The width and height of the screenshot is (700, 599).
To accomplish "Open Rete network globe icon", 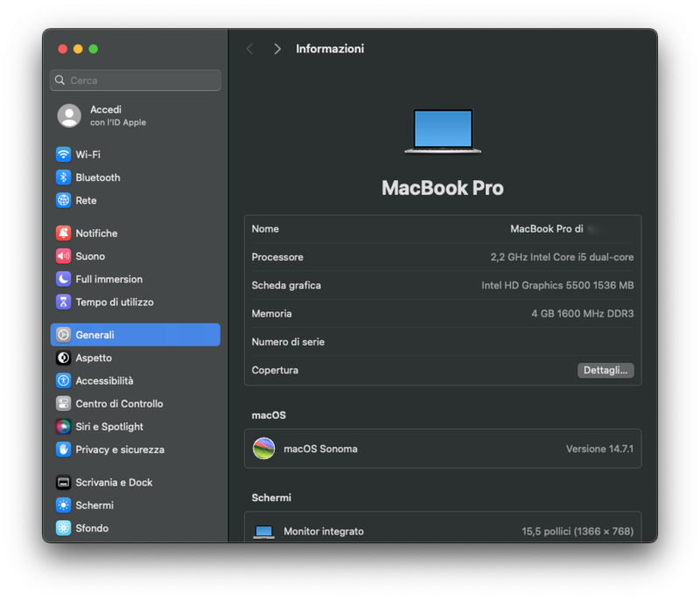I will pos(63,200).
